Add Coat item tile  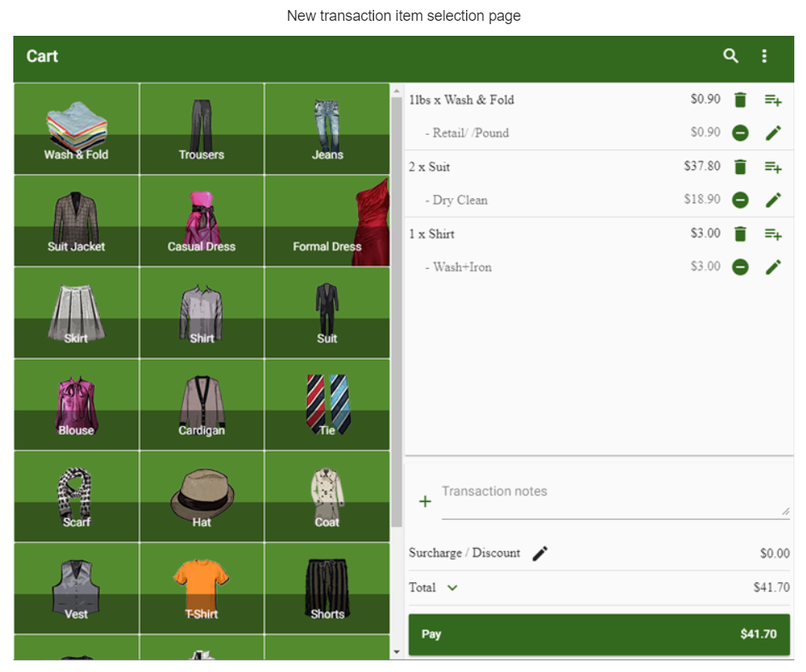point(327,496)
